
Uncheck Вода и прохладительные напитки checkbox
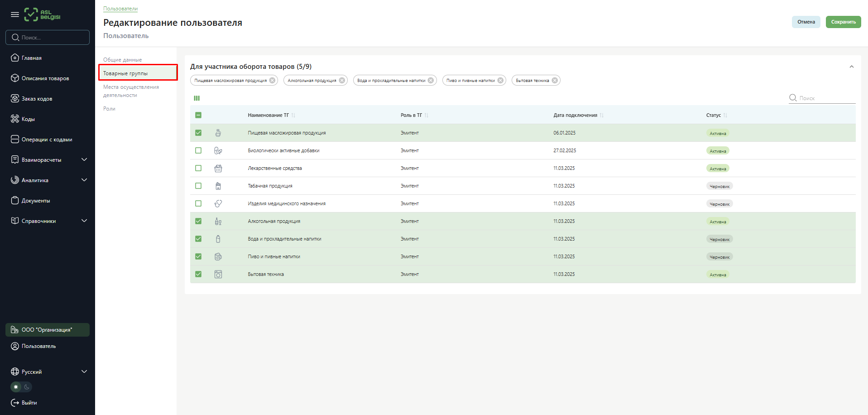click(x=198, y=239)
